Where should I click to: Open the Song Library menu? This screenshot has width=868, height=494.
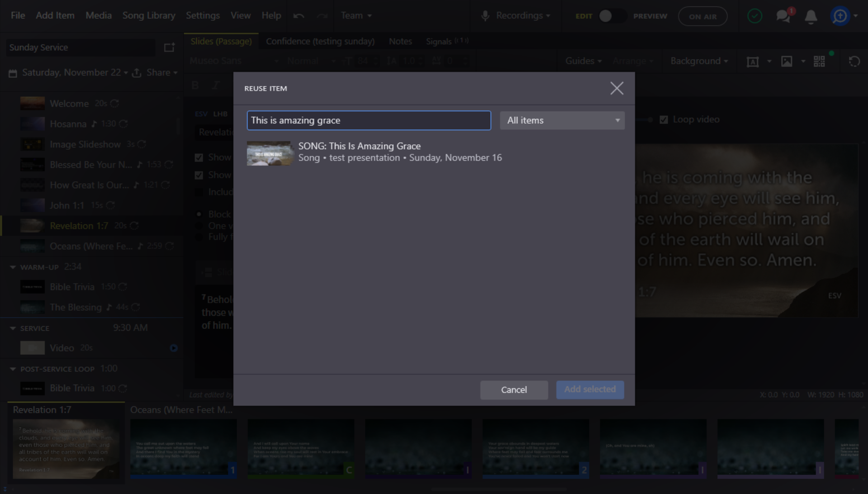coord(149,16)
